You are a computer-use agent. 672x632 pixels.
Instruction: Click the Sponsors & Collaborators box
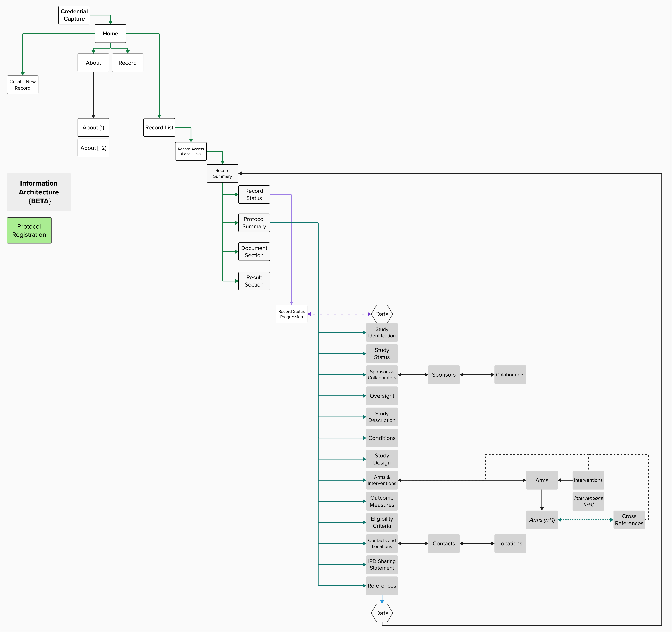point(382,375)
